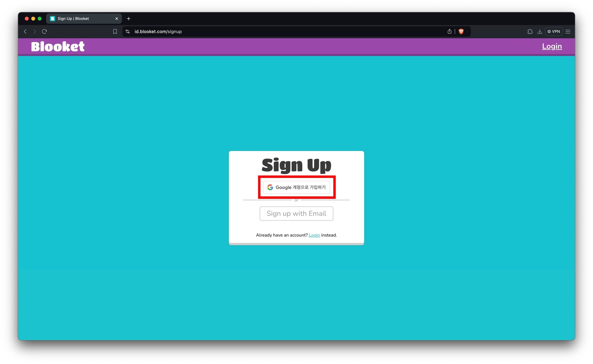Click the browser settings menu icon
This screenshot has height=364, width=593.
[x=569, y=31]
